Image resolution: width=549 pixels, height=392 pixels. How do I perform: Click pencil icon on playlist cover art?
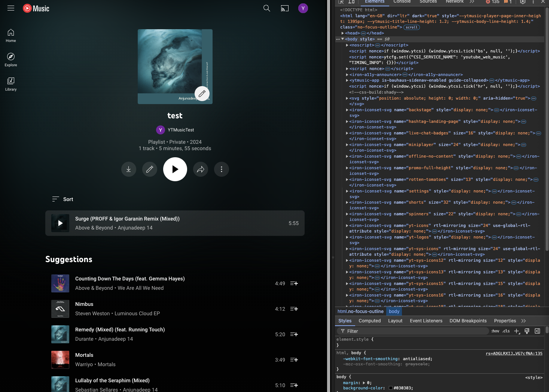(x=202, y=94)
